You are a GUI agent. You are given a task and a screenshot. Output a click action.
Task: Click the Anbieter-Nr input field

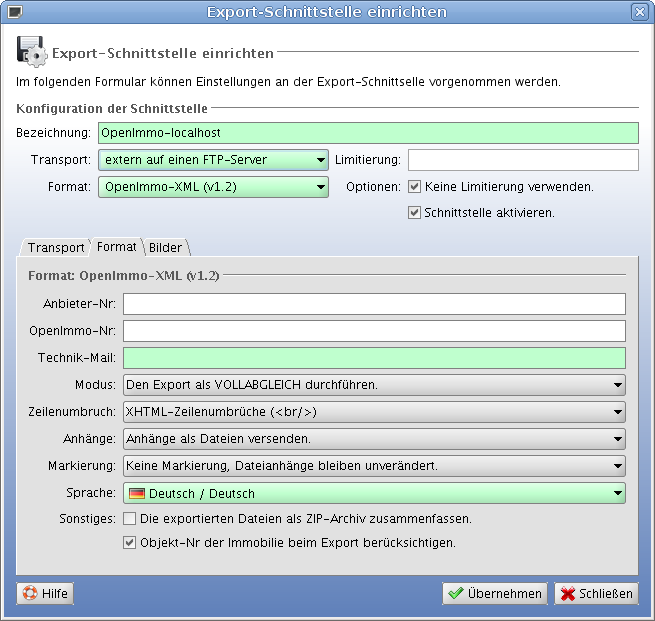(374, 304)
